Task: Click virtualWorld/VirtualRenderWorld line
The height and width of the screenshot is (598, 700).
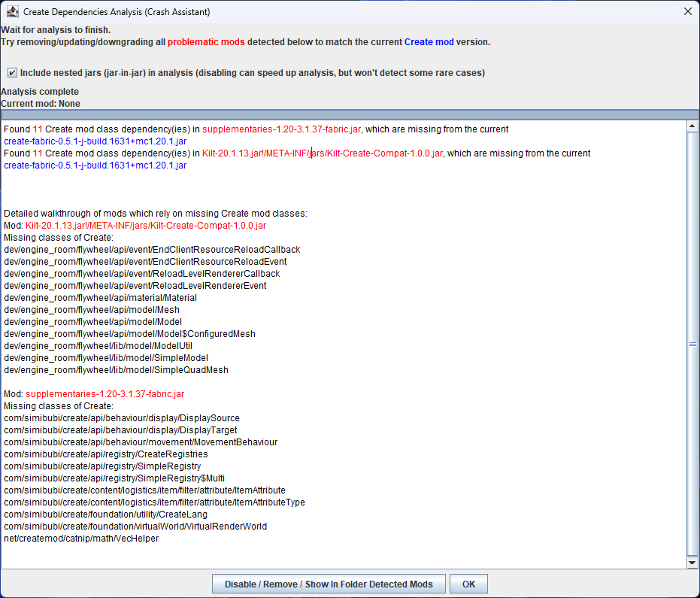Action: 135,527
